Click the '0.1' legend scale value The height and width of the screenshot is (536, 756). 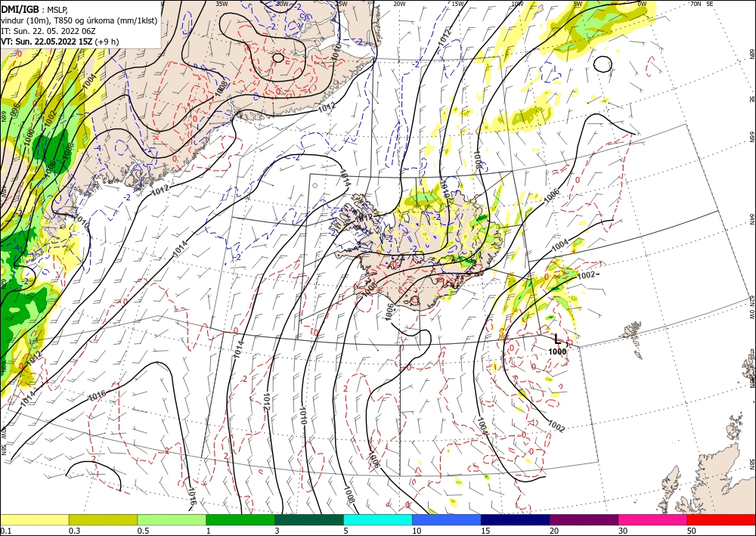point(5,530)
